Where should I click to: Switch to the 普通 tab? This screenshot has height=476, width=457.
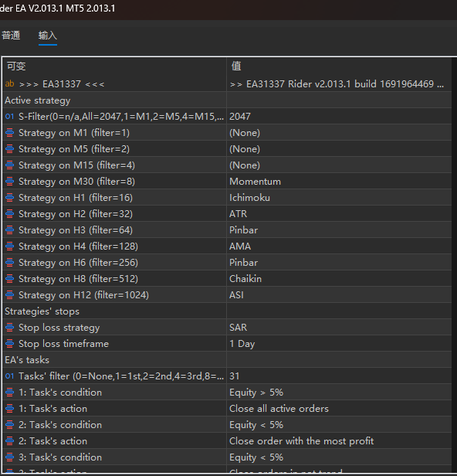(11, 36)
